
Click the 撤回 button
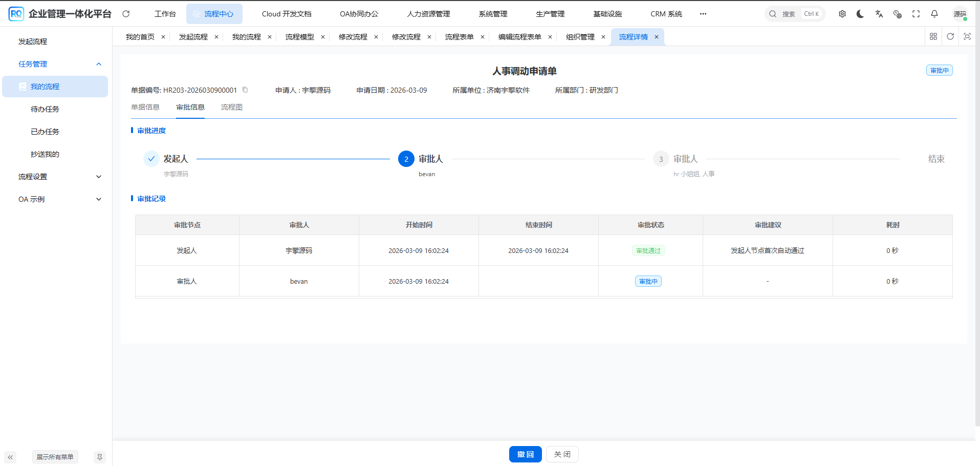click(x=525, y=454)
